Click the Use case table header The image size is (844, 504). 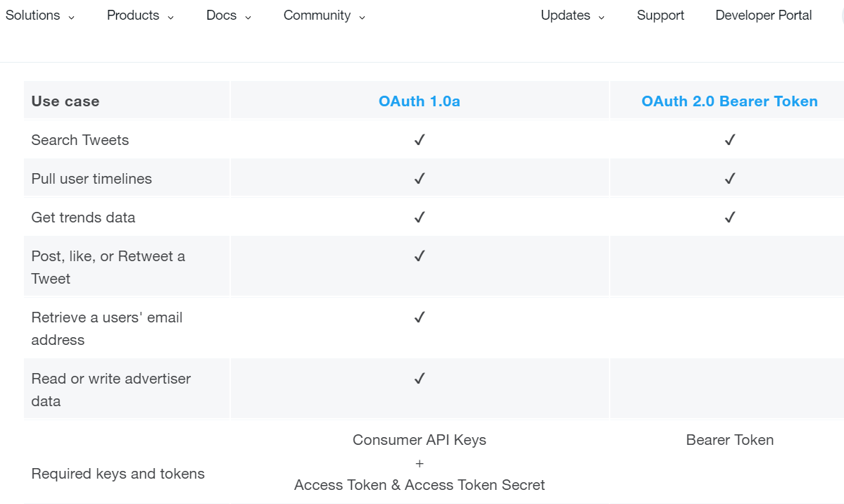click(65, 101)
